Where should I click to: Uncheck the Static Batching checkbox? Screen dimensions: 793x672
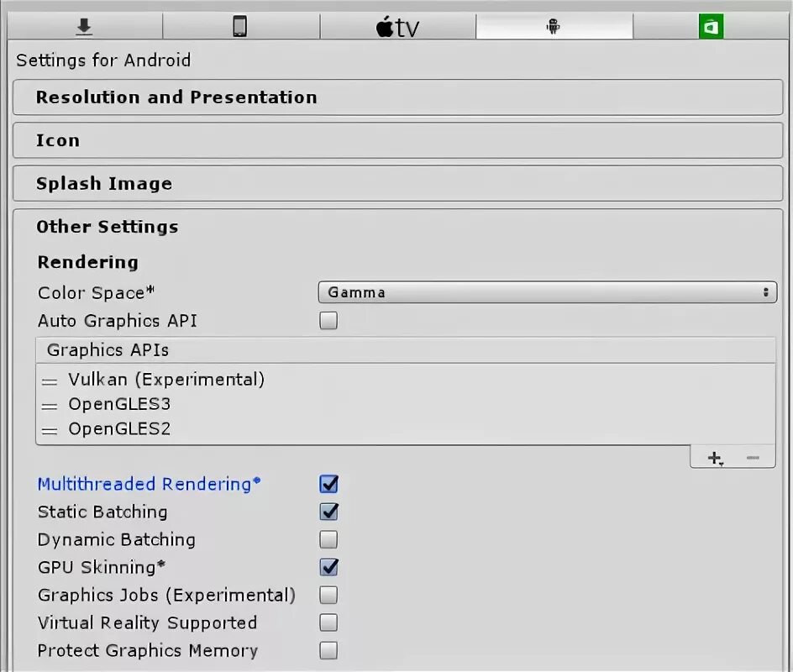(328, 512)
